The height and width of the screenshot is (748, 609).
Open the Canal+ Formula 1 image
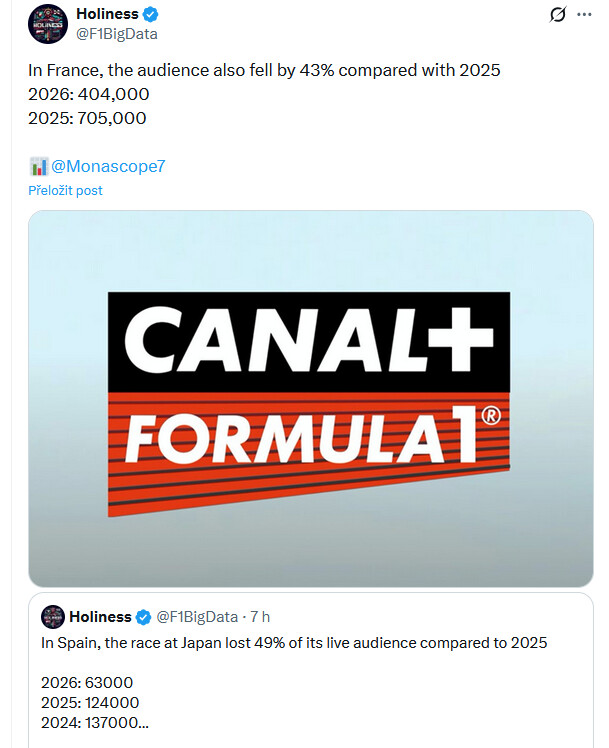pyautogui.click(x=310, y=398)
